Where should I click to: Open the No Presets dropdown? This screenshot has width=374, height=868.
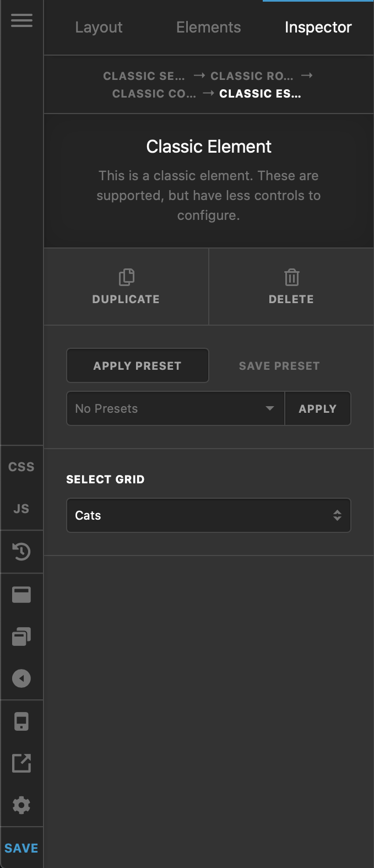[175, 408]
